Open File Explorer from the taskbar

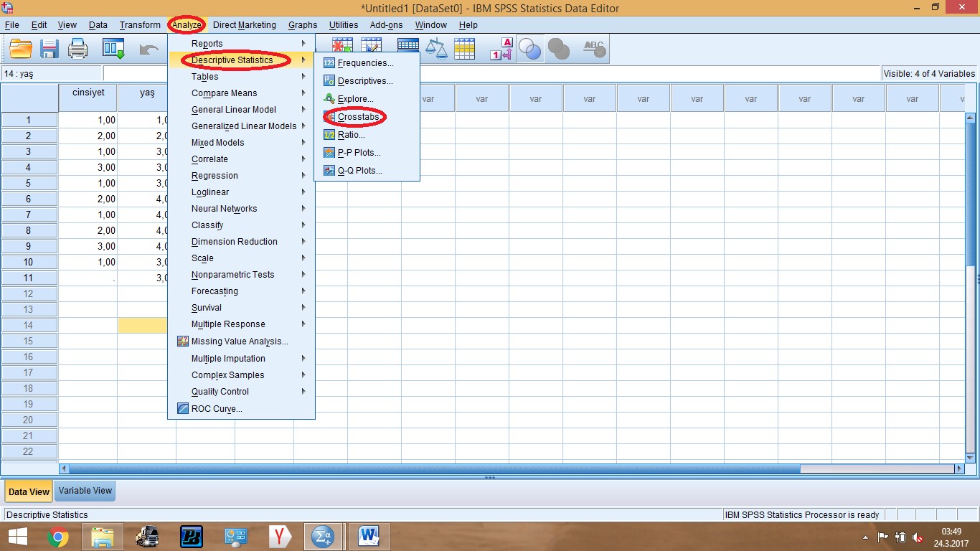[103, 537]
